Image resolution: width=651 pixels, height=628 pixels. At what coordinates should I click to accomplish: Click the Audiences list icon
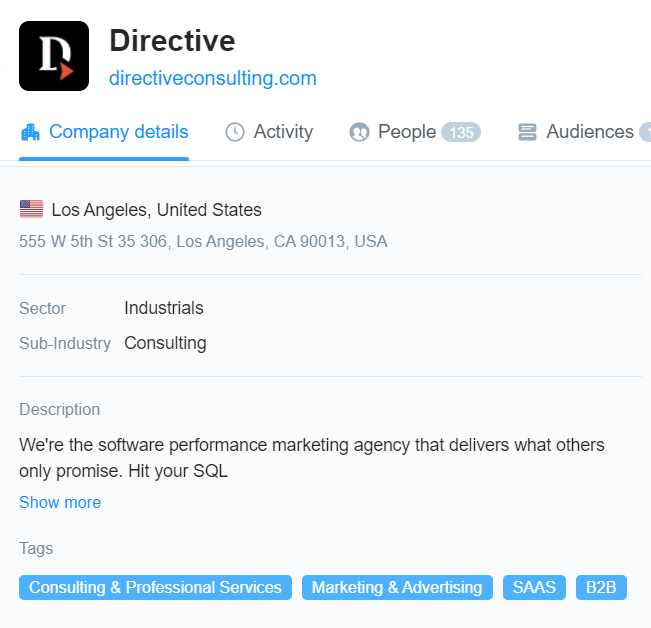(x=528, y=132)
